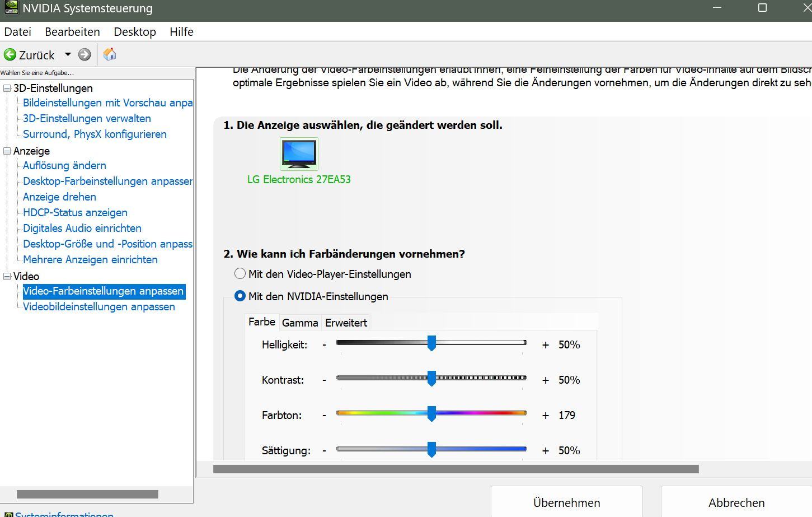Click the grey forward arrow icon
Image resolution: width=812 pixels, height=517 pixels.
tap(85, 54)
